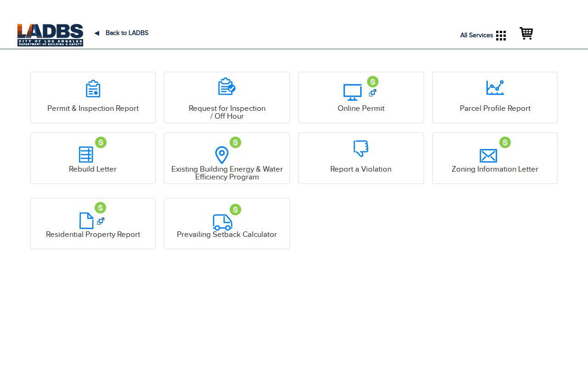
Task: Click the Zoning Information Letter envelope icon
Action: 488,155
